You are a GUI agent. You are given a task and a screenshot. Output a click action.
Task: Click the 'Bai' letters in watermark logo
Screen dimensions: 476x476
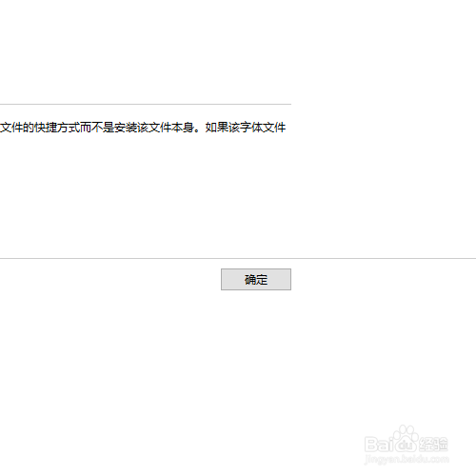tap(378, 445)
